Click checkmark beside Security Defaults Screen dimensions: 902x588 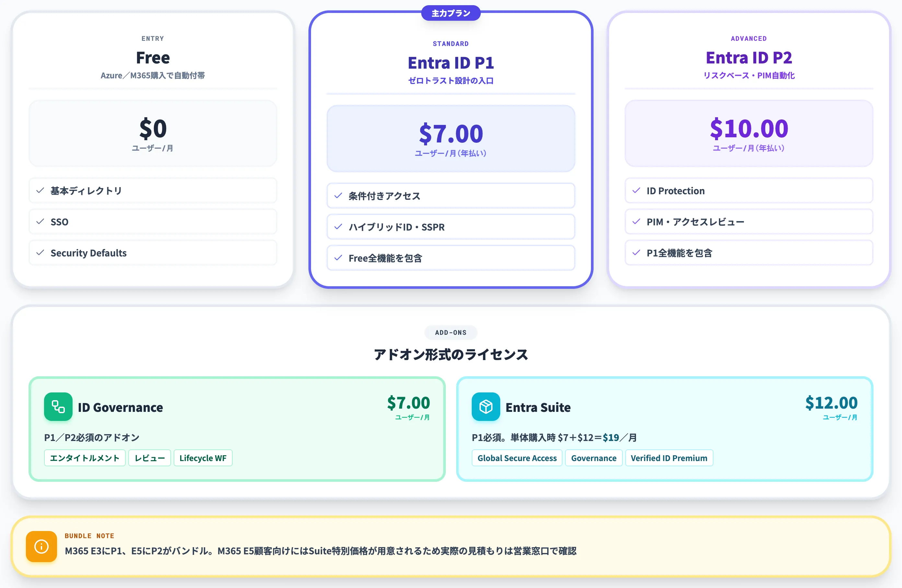tap(40, 252)
